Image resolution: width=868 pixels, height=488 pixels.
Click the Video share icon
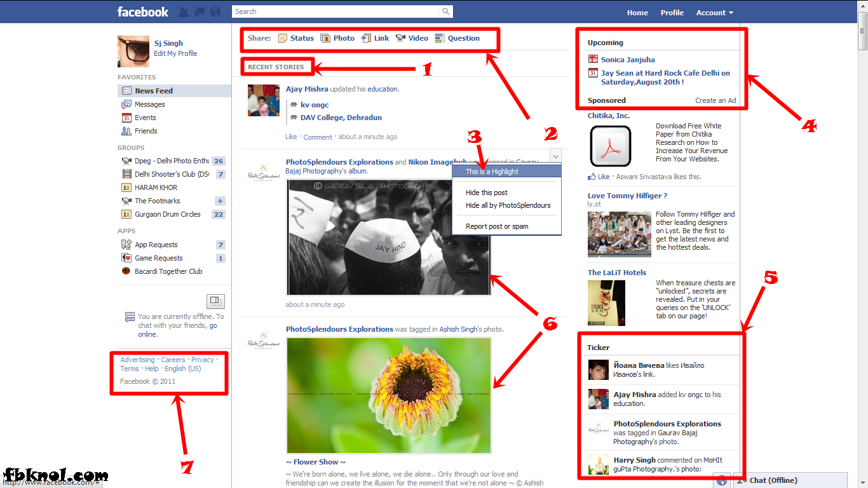coord(400,38)
